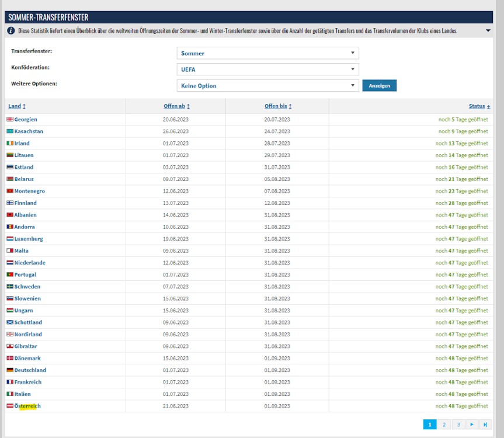Click the Schweden flag icon
This screenshot has width=504, height=438.
10,287
